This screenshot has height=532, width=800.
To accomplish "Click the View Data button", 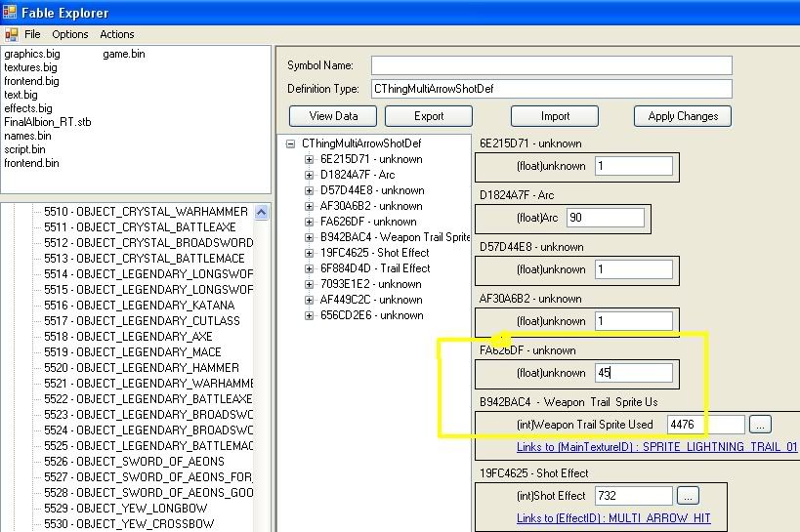I will 333,116.
